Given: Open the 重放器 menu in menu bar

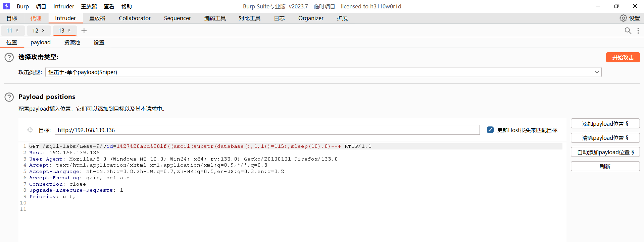Looking at the screenshot, I should click(89, 6).
